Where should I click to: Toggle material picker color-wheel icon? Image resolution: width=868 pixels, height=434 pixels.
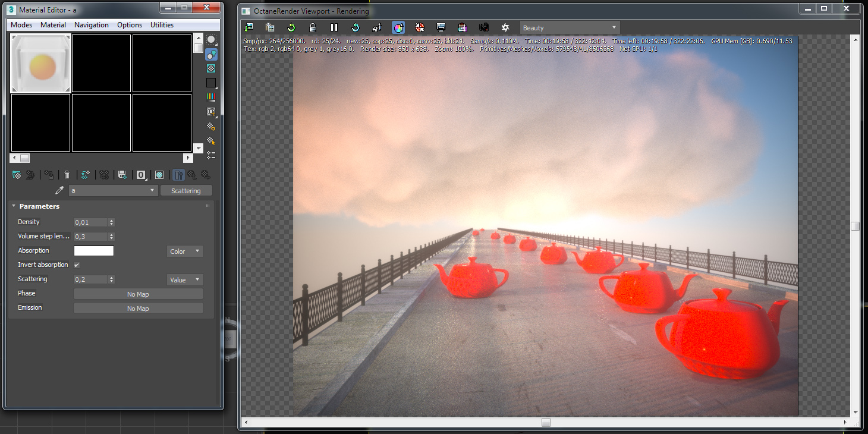[x=398, y=27]
